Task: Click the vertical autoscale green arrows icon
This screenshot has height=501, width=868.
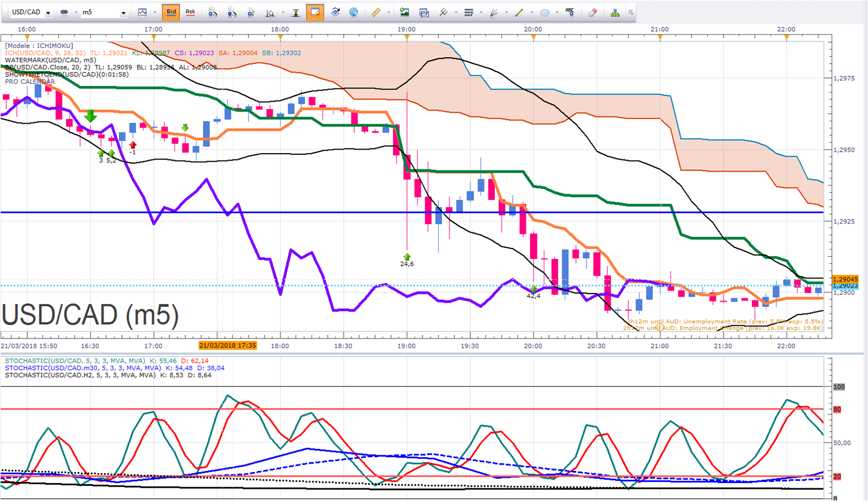Action: click(296, 12)
